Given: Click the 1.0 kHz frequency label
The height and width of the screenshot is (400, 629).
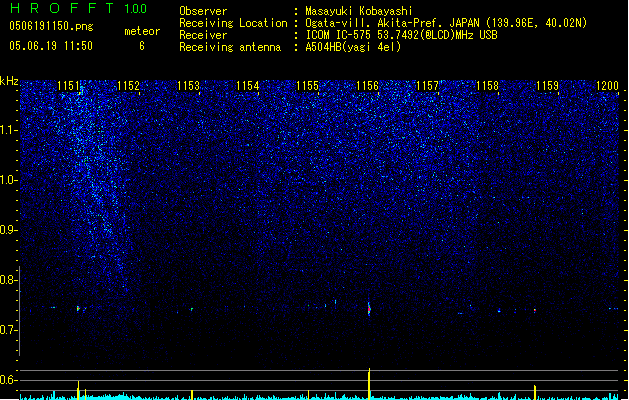Looking at the screenshot, I should click(8, 180).
